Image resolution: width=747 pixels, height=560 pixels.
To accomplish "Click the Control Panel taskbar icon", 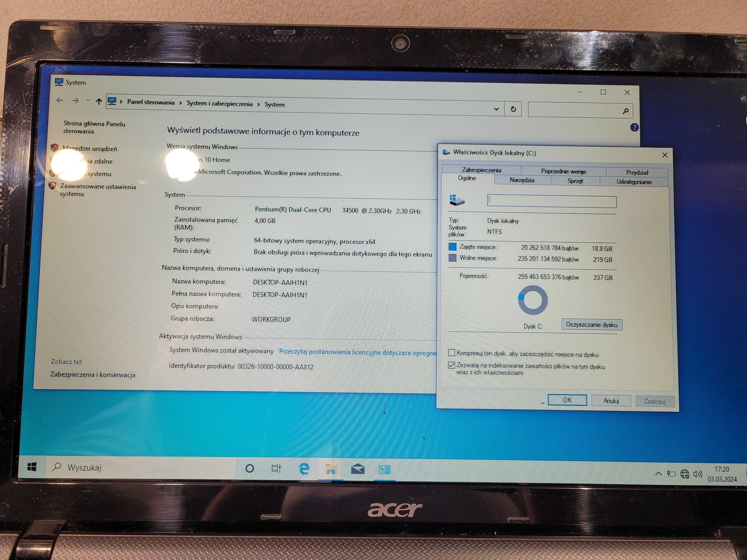I will (x=384, y=469).
